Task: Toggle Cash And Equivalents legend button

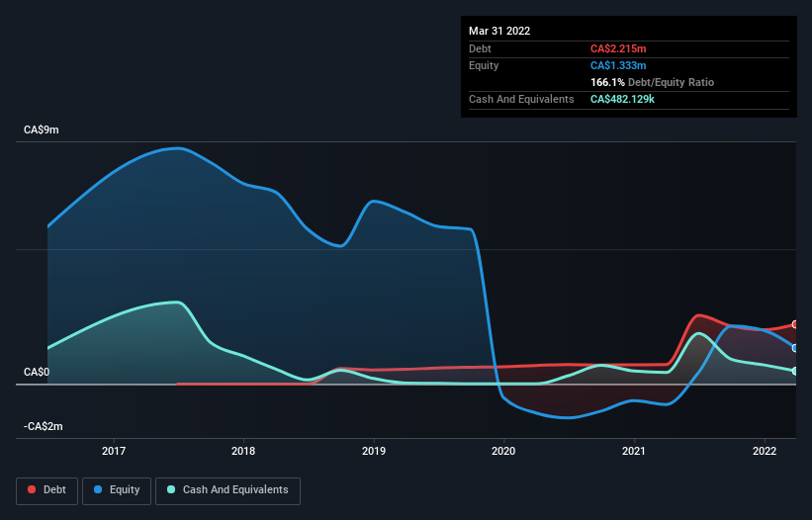Action: point(227,490)
